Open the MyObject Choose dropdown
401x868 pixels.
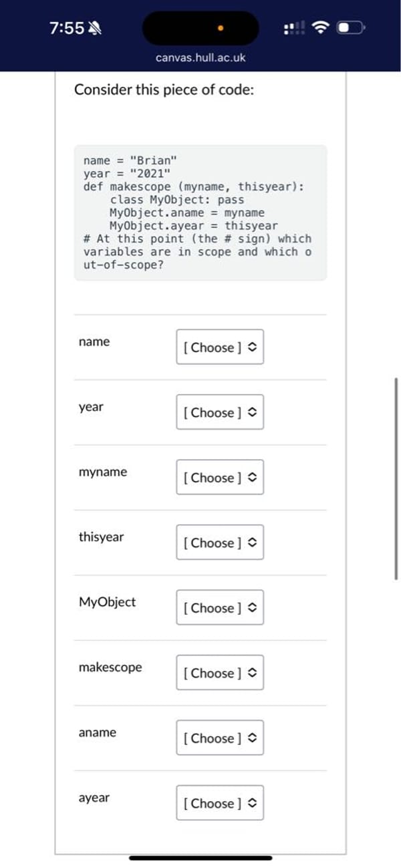pyautogui.click(x=220, y=607)
